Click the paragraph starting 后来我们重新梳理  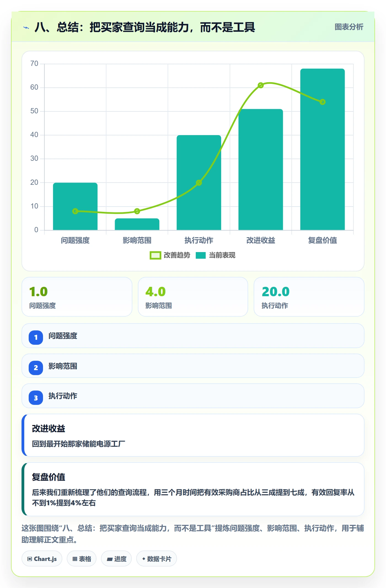click(193, 498)
